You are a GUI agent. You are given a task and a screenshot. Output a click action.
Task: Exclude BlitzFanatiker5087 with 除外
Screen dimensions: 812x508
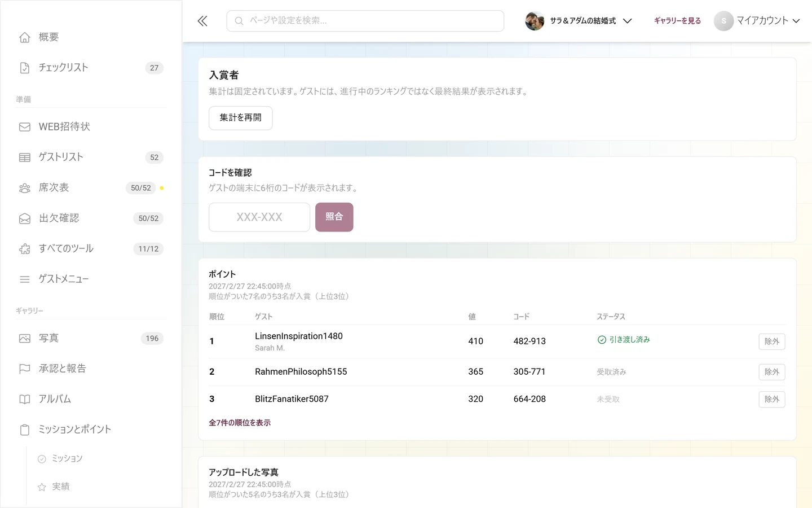772,400
